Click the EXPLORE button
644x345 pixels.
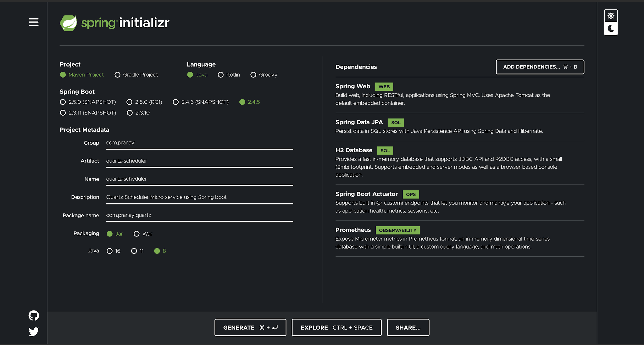click(x=336, y=327)
